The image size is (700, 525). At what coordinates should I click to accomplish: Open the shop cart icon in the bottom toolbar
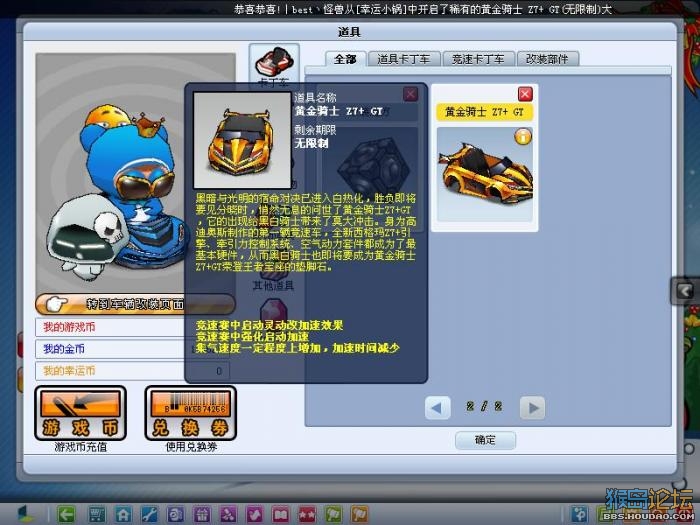[x=96, y=514]
